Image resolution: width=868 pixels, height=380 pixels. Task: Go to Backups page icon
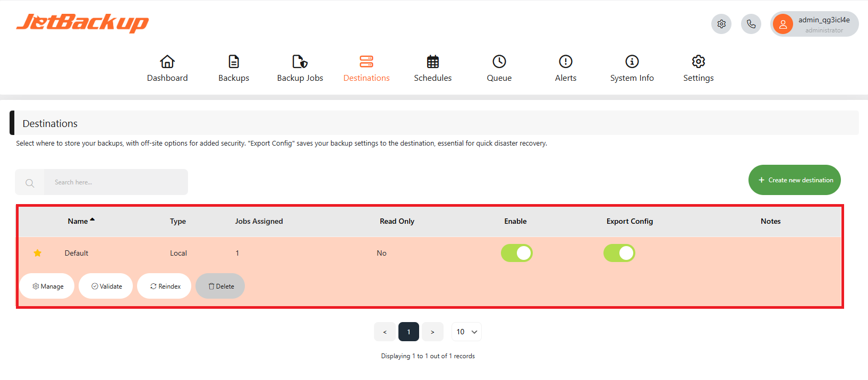pyautogui.click(x=234, y=62)
